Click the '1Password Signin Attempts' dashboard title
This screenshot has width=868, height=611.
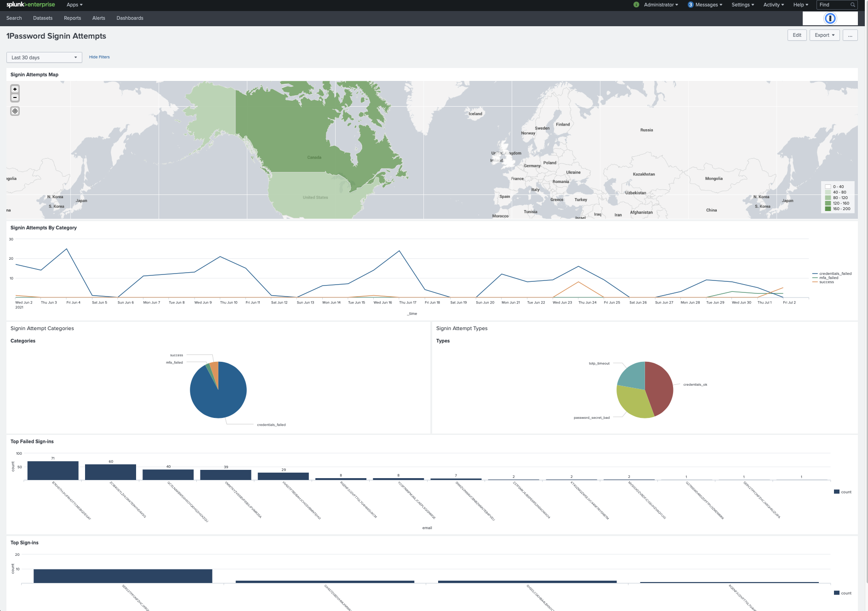coord(56,36)
